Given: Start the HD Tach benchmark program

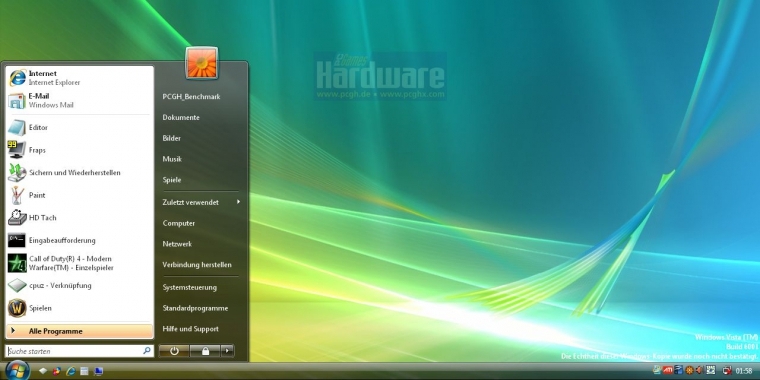Looking at the screenshot, I should tap(79, 218).
